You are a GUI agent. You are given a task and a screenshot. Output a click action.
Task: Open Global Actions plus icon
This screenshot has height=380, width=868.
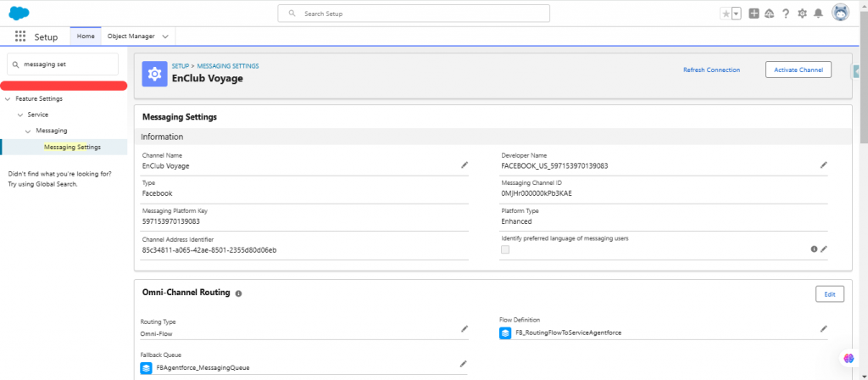pos(754,14)
